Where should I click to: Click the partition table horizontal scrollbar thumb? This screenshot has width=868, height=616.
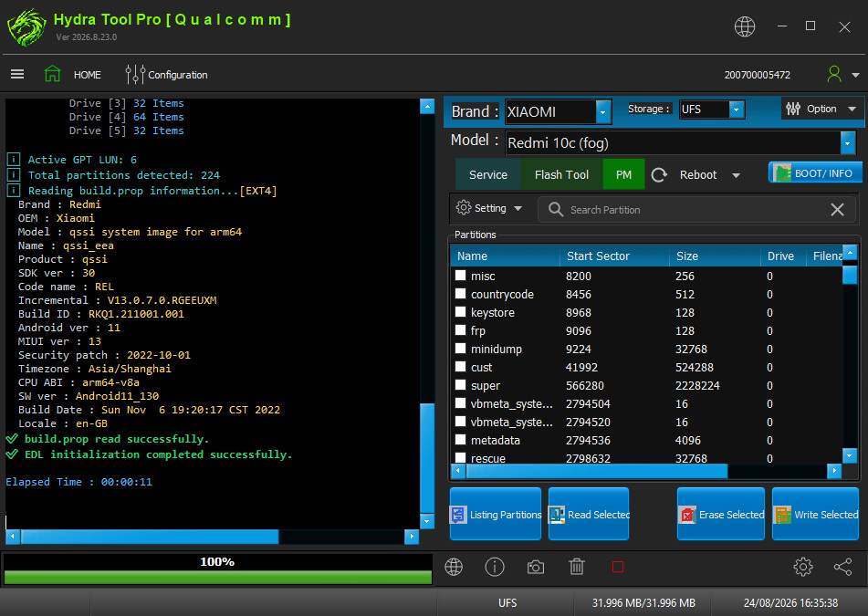(x=597, y=471)
